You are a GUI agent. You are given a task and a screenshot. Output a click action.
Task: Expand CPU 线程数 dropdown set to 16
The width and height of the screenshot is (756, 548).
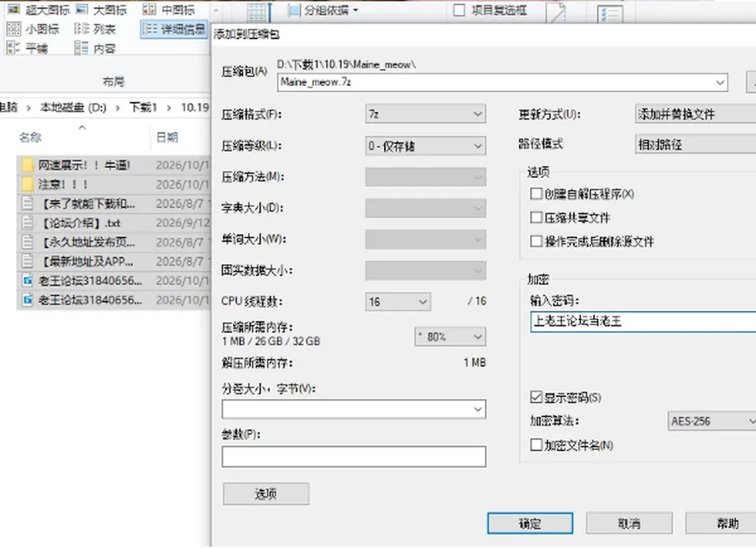[398, 302]
